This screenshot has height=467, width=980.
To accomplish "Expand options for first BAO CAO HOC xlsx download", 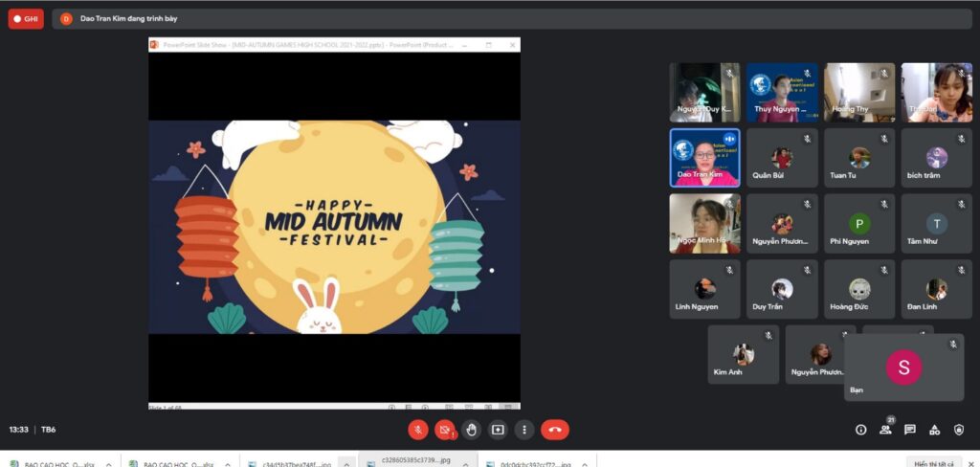I will pos(108,464).
